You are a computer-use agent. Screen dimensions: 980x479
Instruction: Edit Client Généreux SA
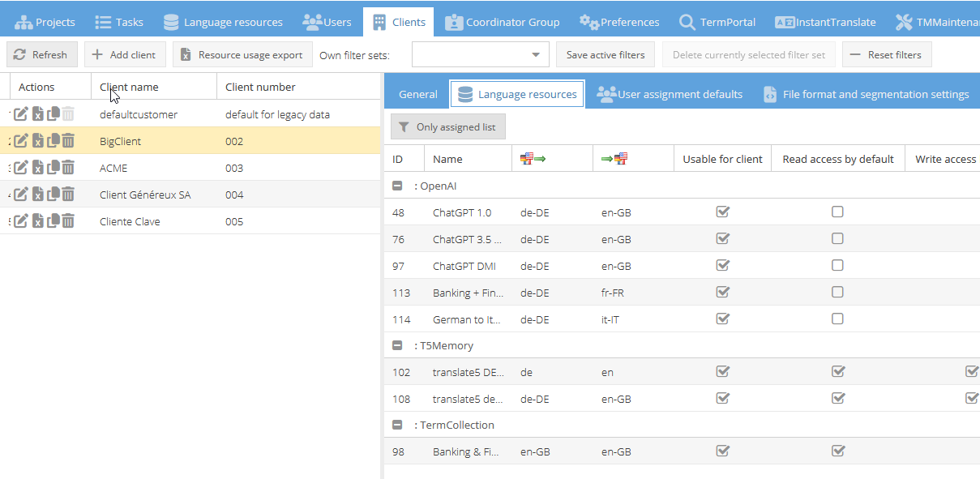[x=21, y=195]
